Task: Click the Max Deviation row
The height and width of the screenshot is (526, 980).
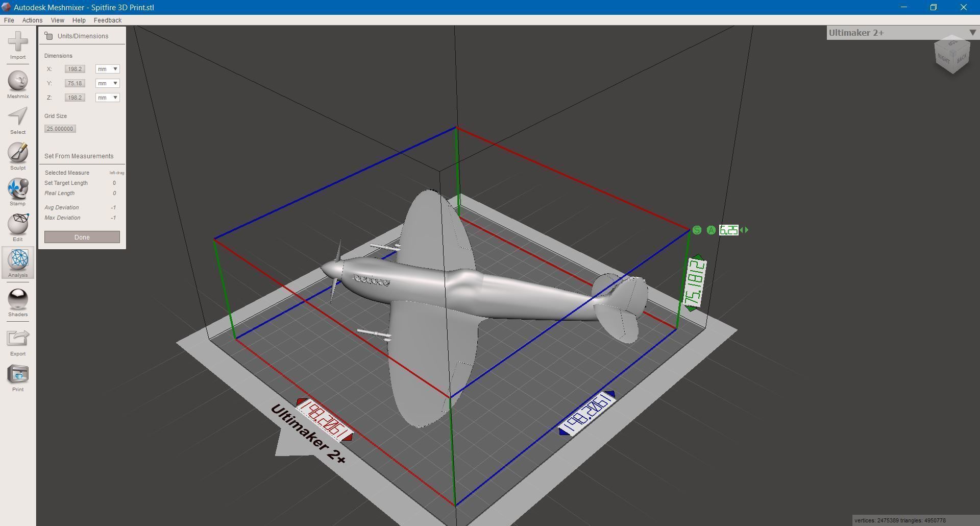Action: tap(82, 218)
